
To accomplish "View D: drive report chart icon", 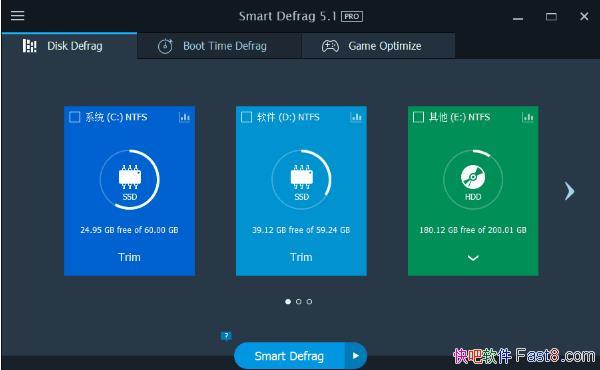I will pyautogui.click(x=356, y=117).
